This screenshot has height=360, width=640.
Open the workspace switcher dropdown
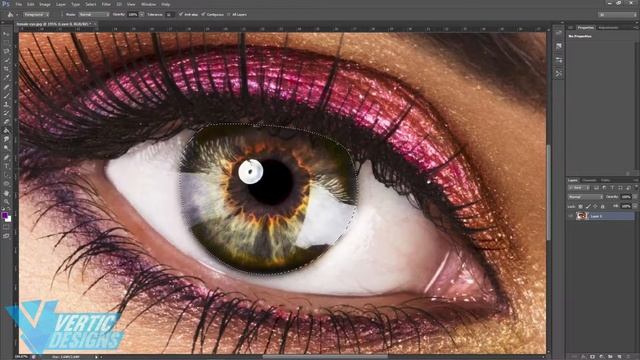click(x=618, y=14)
